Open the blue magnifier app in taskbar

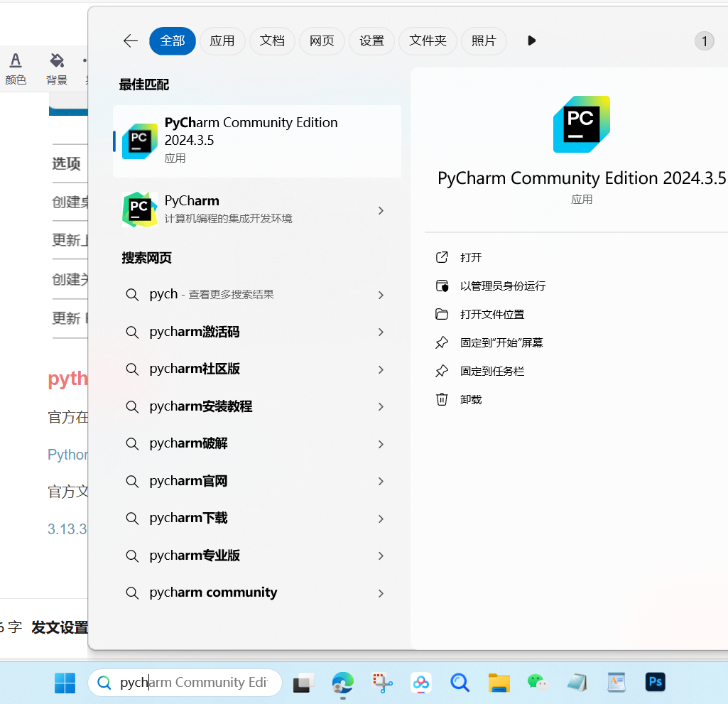coord(460,683)
